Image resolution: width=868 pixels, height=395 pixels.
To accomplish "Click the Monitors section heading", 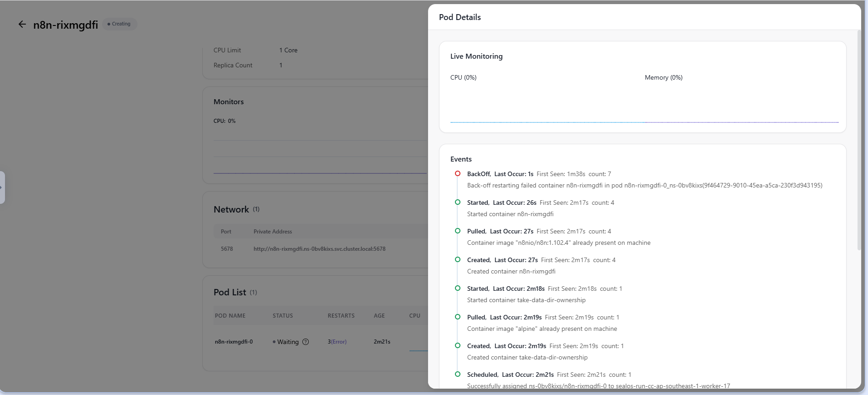I will coord(229,102).
